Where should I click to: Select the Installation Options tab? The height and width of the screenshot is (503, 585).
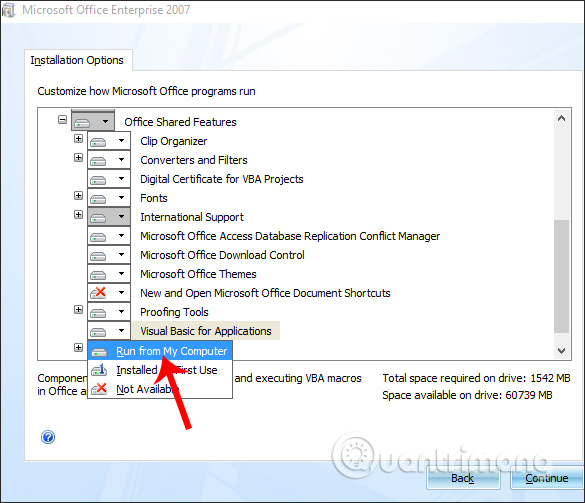[x=77, y=60]
